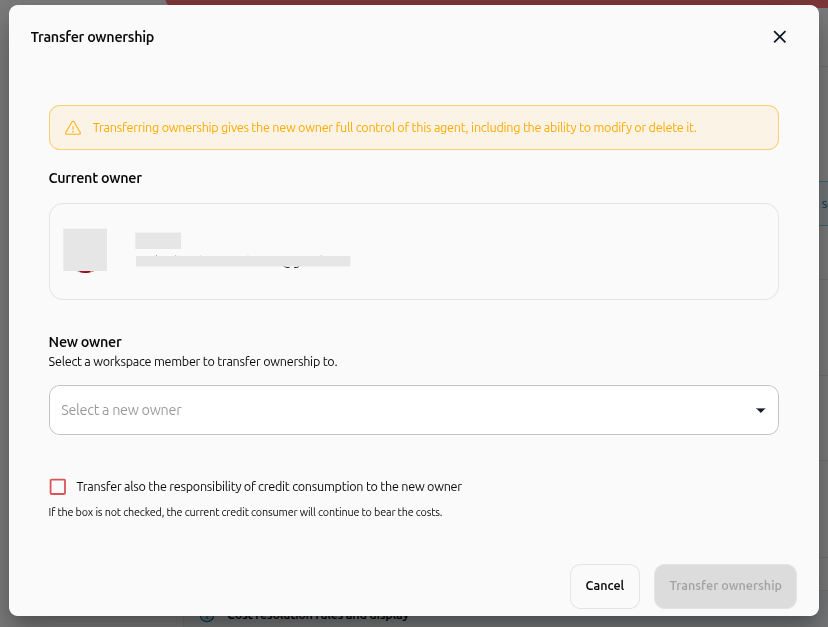Click the 'Select a new owner' placeholder text
The image size is (828, 627).
coord(121,410)
